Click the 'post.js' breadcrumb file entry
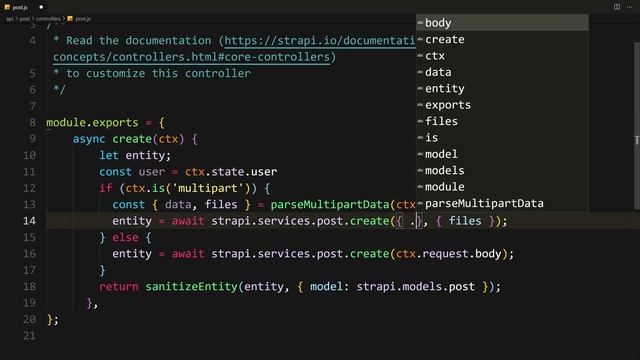The height and width of the screenshot is (360, 640). click(x=79, y=19)
